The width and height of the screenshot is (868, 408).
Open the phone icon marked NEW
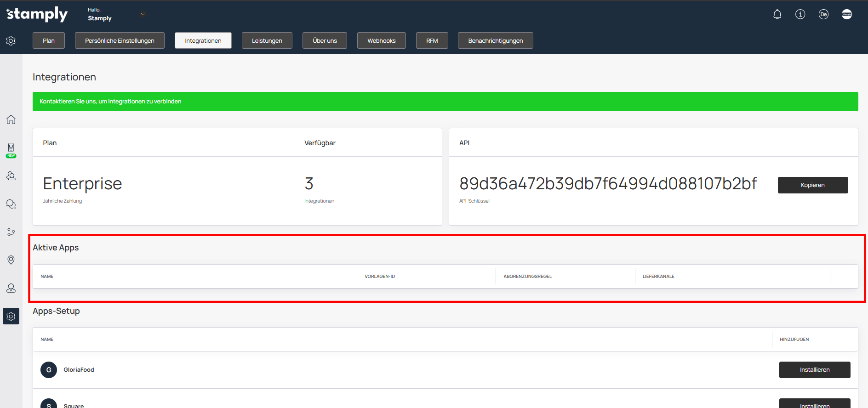[11, 148]
